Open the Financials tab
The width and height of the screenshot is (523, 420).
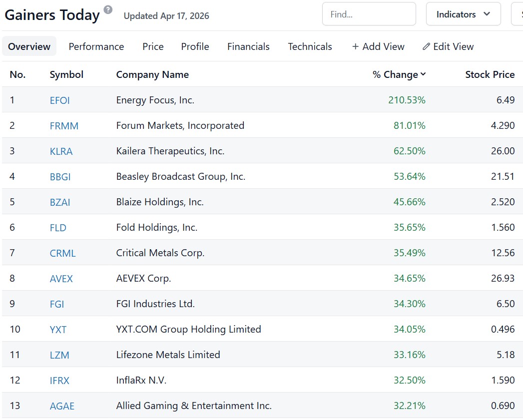(248, 46)
